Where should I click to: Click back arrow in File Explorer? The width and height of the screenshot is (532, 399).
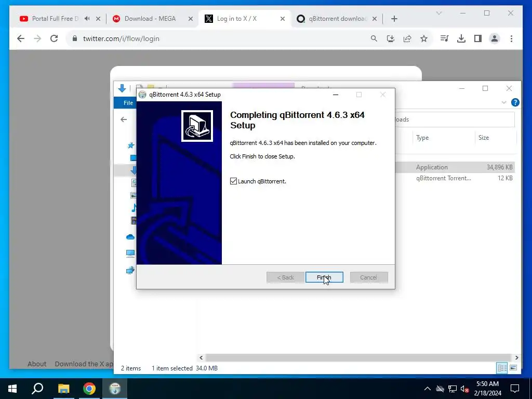tap(124, 119)
